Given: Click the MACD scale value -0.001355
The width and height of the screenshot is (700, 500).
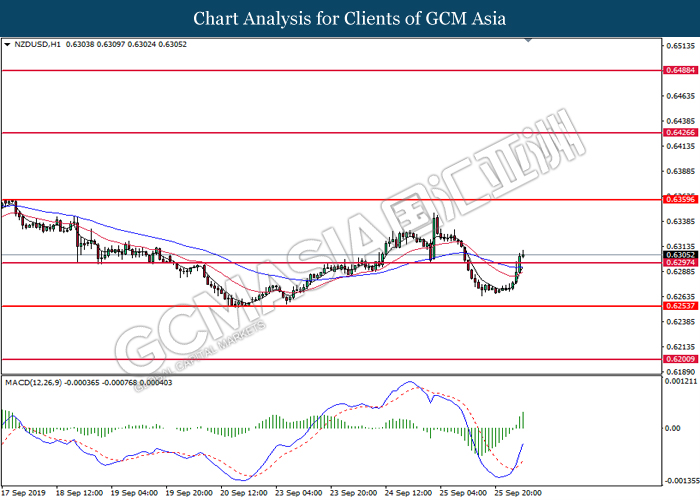Looking at the screenshot, I should tap(681, 481).
